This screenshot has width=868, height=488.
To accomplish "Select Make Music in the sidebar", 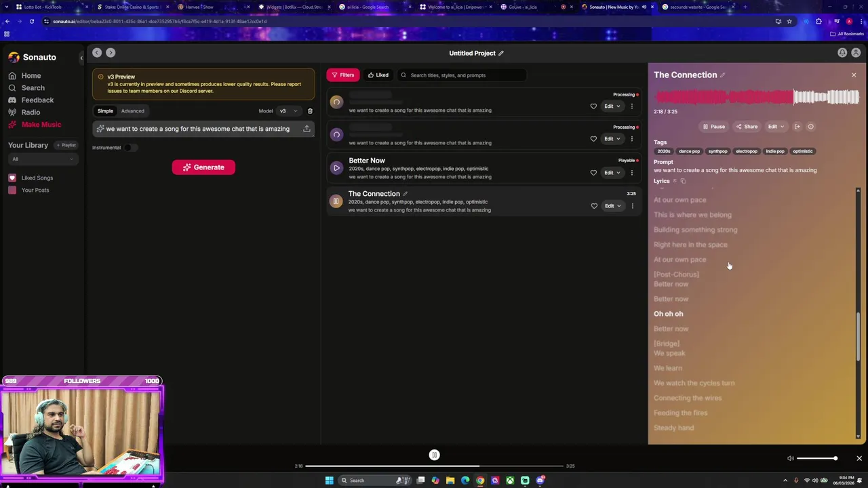I will pos(35,125).
